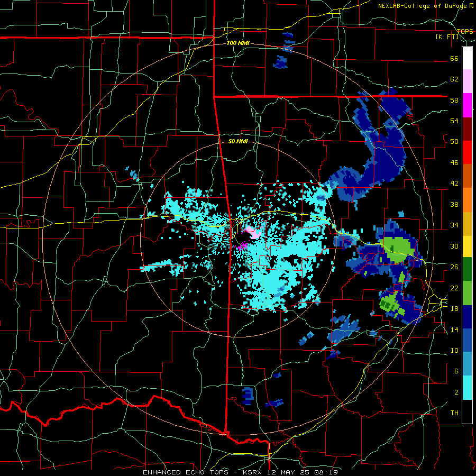Click the light green swatch in the legend
Viewport: 476px width, 476px height.
[x=467, y=293]
